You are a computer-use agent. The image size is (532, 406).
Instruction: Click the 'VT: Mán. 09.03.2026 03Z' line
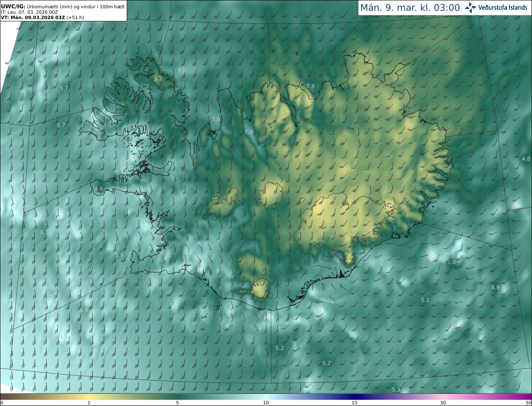[x=42, y=17]
